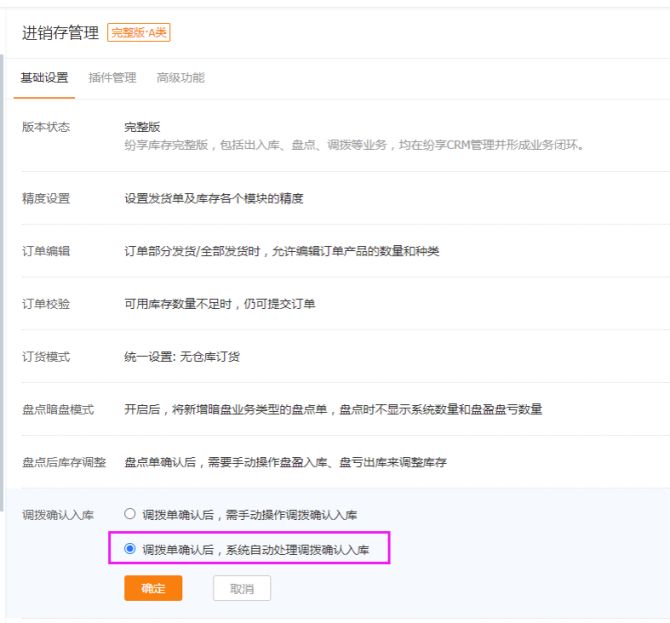
Task: Click the 完整版·A类 badge
Action: (139, 33)
